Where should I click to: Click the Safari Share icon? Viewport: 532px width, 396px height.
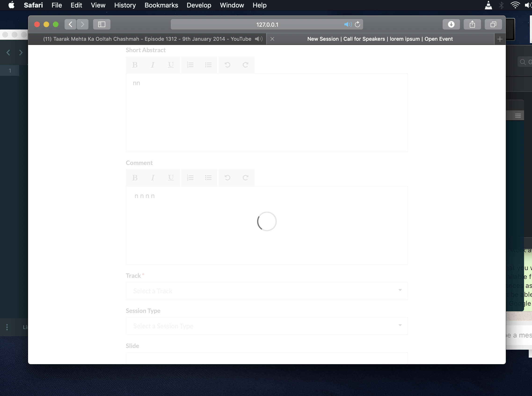472,24
